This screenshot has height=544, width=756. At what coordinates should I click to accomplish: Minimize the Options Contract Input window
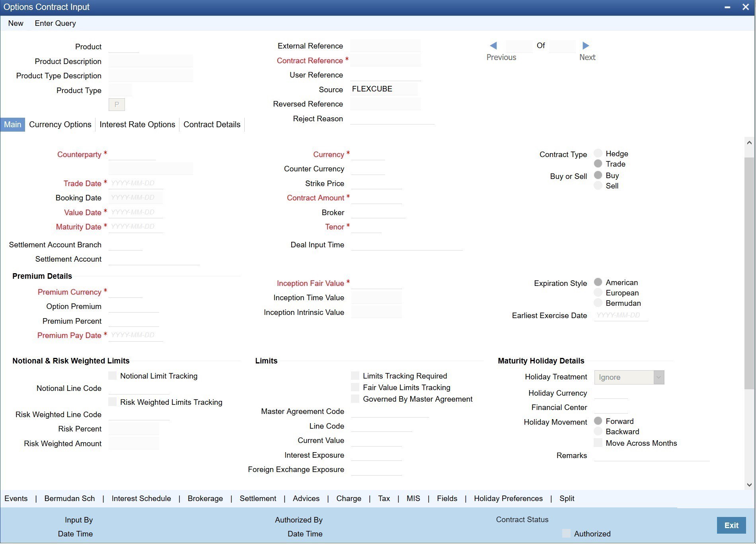[x=727, y=7]
